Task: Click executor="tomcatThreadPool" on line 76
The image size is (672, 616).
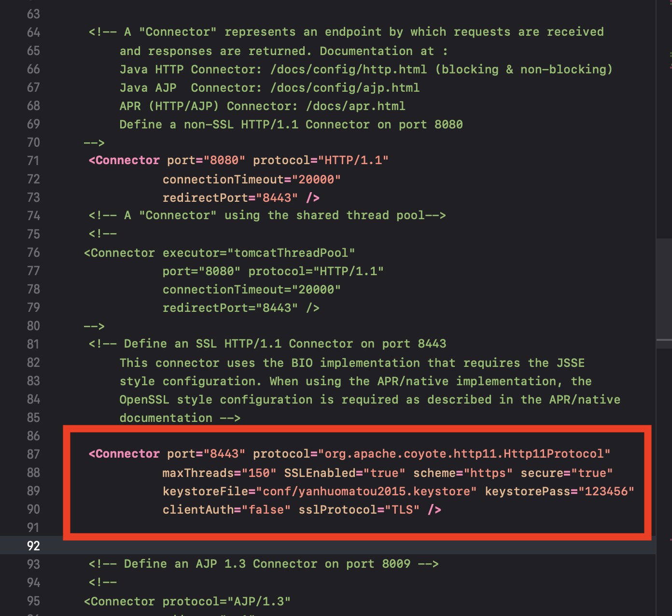Action: 259,253
